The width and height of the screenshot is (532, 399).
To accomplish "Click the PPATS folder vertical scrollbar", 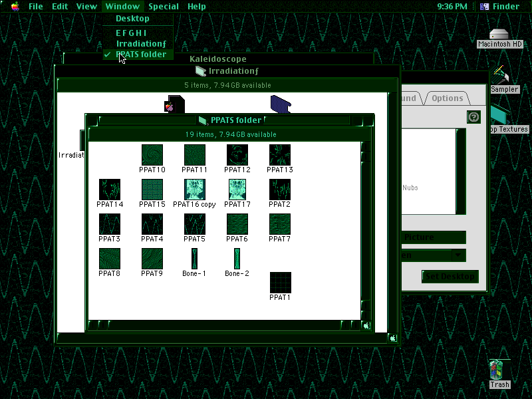I will 365,231.
